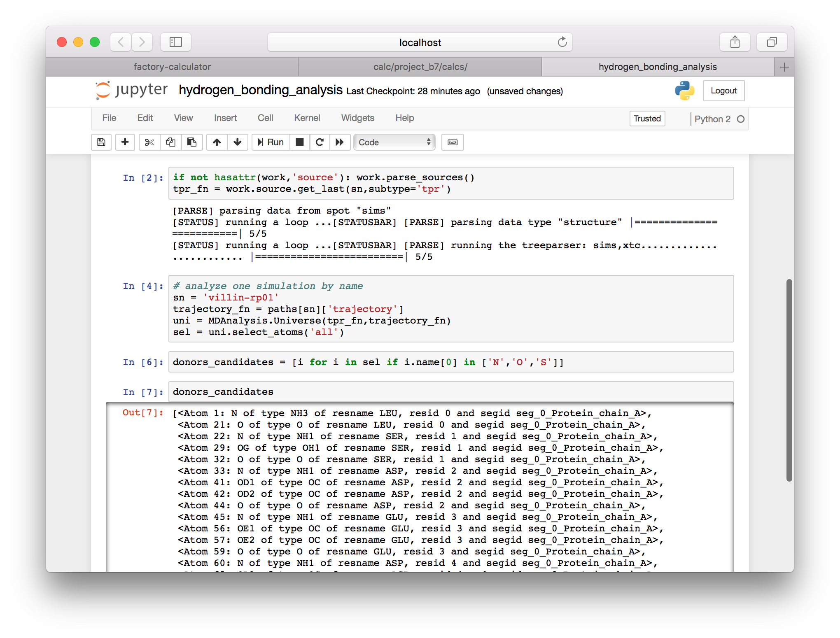Open the Share button in Safari
Screen dimensions: 840x638
(735, 42)
